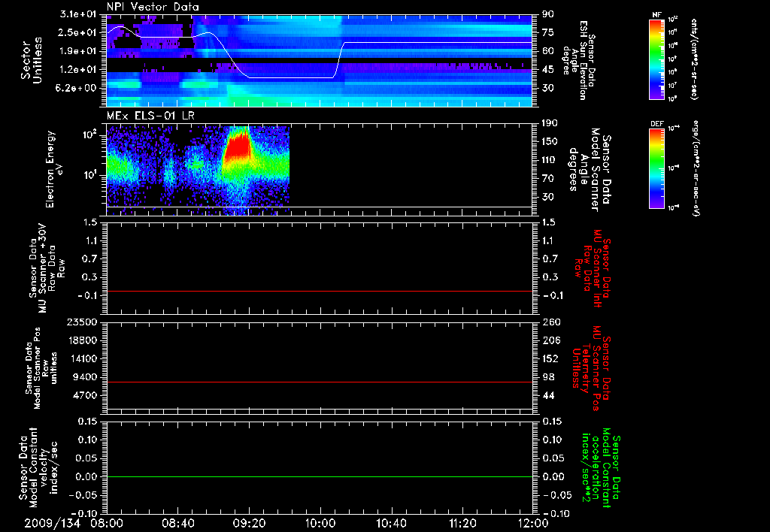Click the 11:20 time axis label
Image resolution: width=770 pixels, height=532 pixels.
[462, 523]
